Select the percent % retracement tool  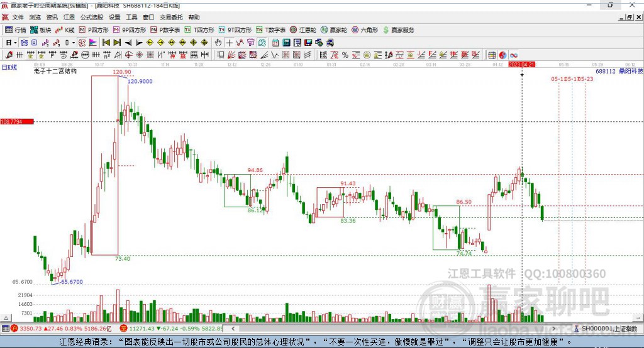[345, 55]
